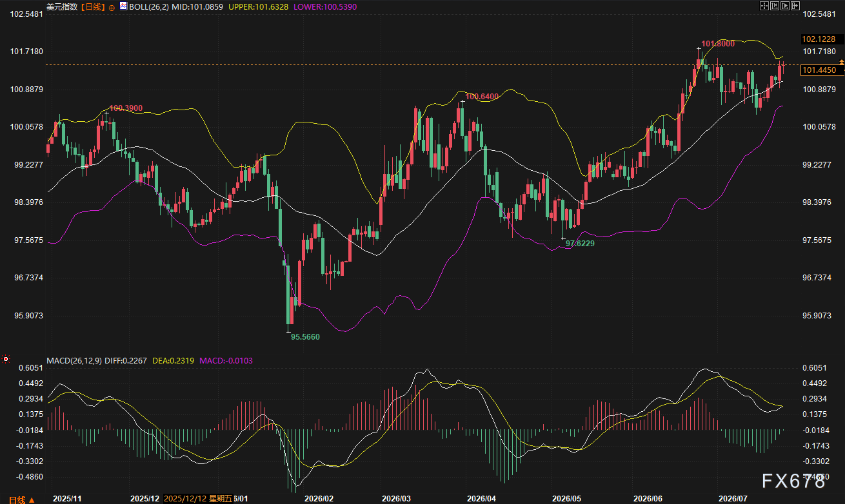Screen dimensions: 845x504
Task: Click the orange double-triangle price alert marker
Action: tap(841, 62)
